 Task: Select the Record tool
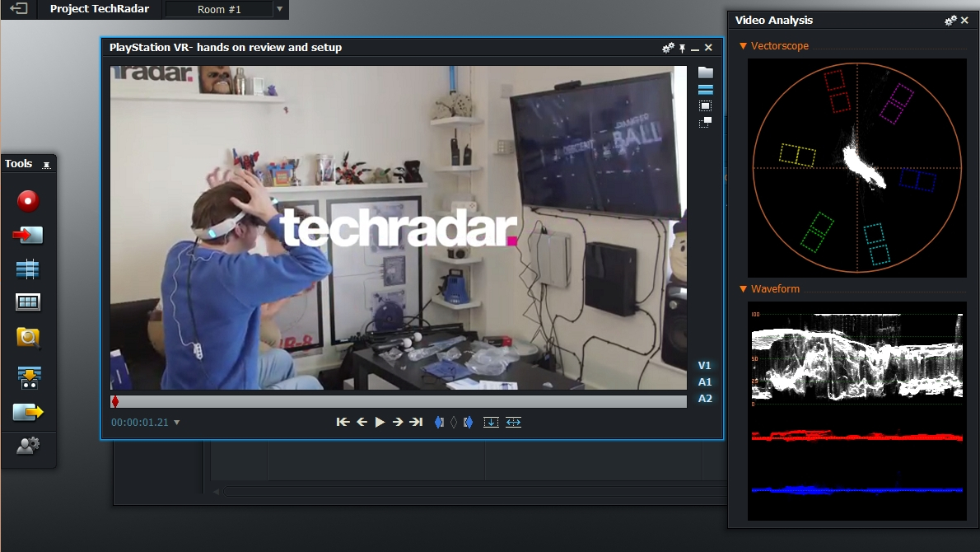(27, 199)
